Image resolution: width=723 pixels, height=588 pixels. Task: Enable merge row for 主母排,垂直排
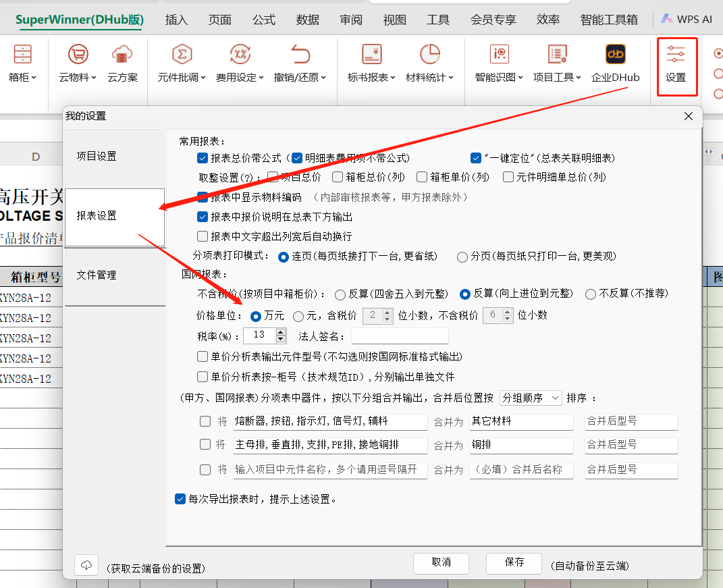[205, 444]
